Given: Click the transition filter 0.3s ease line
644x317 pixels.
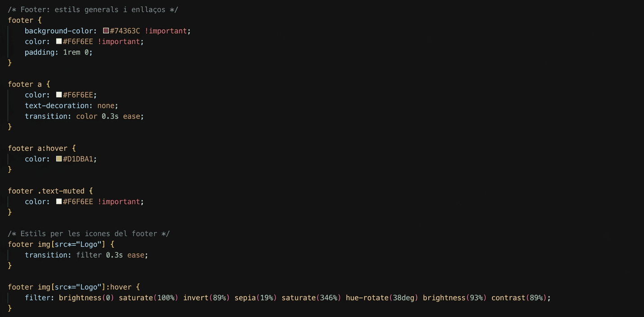Looking at the screenshot, I should coord(86,255).
